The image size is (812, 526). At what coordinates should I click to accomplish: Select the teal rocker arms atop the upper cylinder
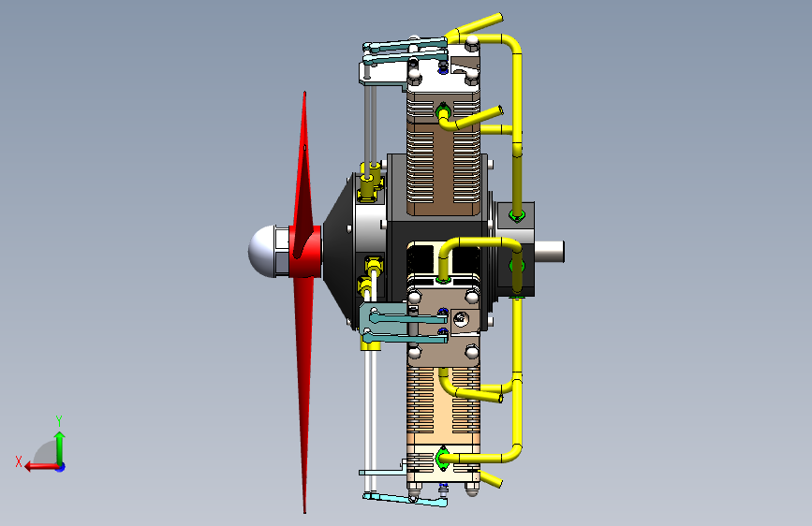(x=405, y=51)
